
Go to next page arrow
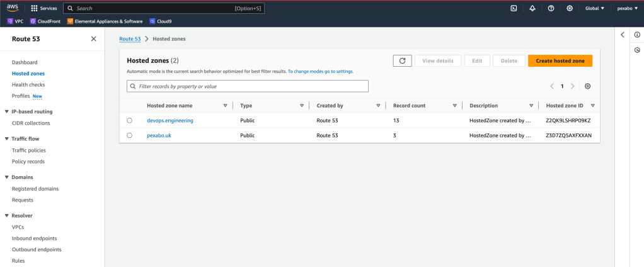573,86
